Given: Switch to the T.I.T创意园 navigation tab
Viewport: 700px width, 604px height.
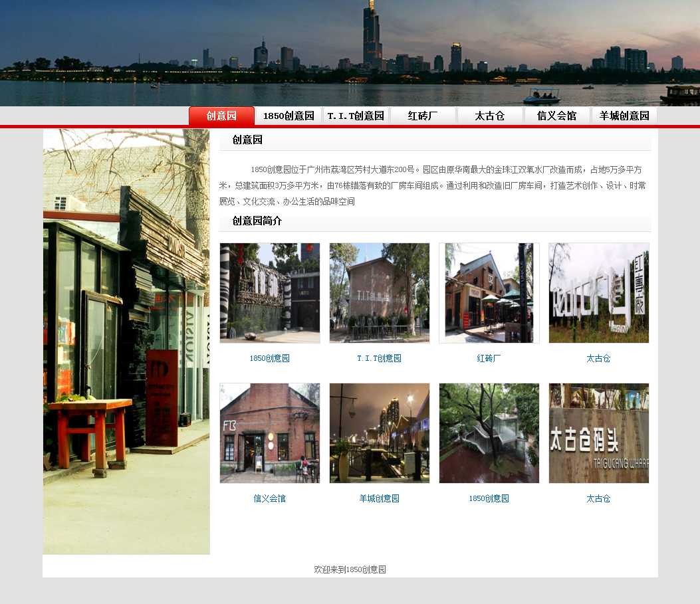Looking at the screenshot, I should tap(356, 116).
